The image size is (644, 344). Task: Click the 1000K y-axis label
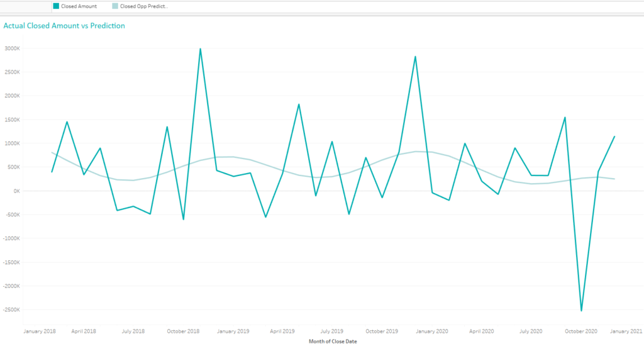click(13, 143)
